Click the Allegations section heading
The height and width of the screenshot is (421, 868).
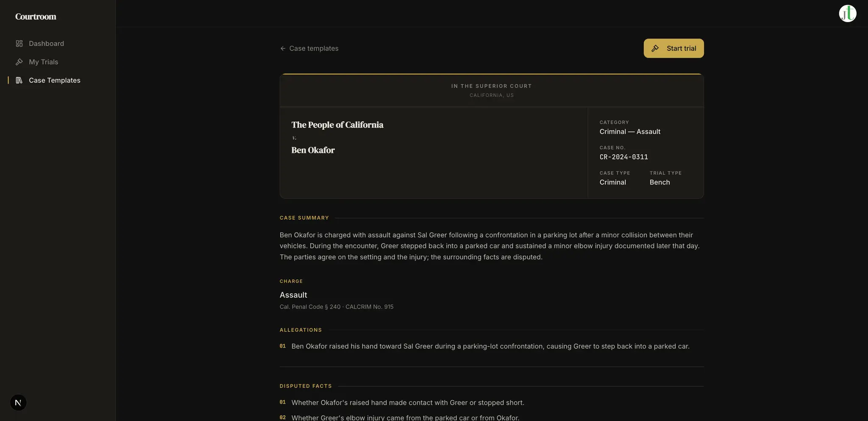click(301, 330)
